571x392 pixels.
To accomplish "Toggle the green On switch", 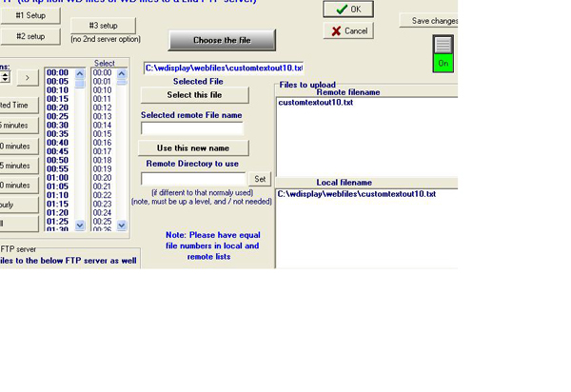I will tap(443, 53).
